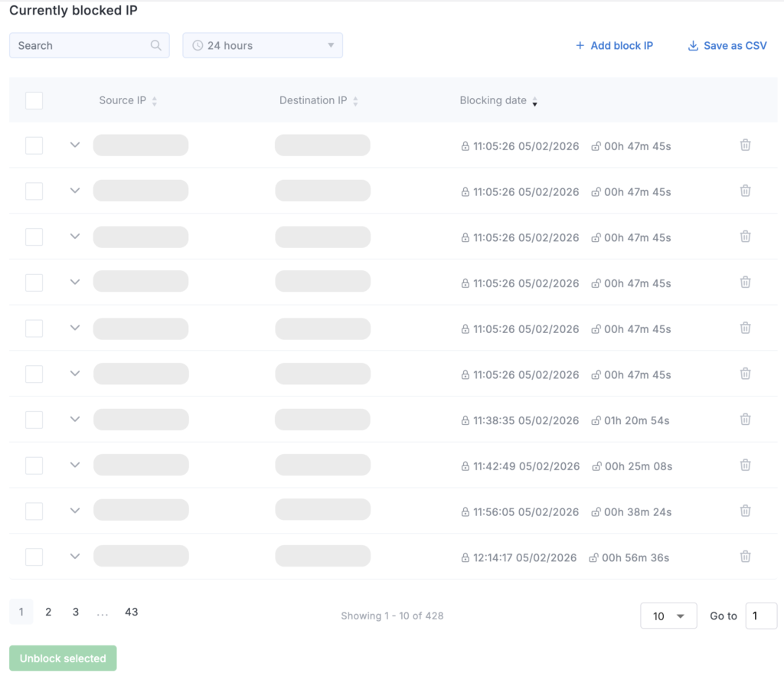Click Save as CSV

coord(727,45)
